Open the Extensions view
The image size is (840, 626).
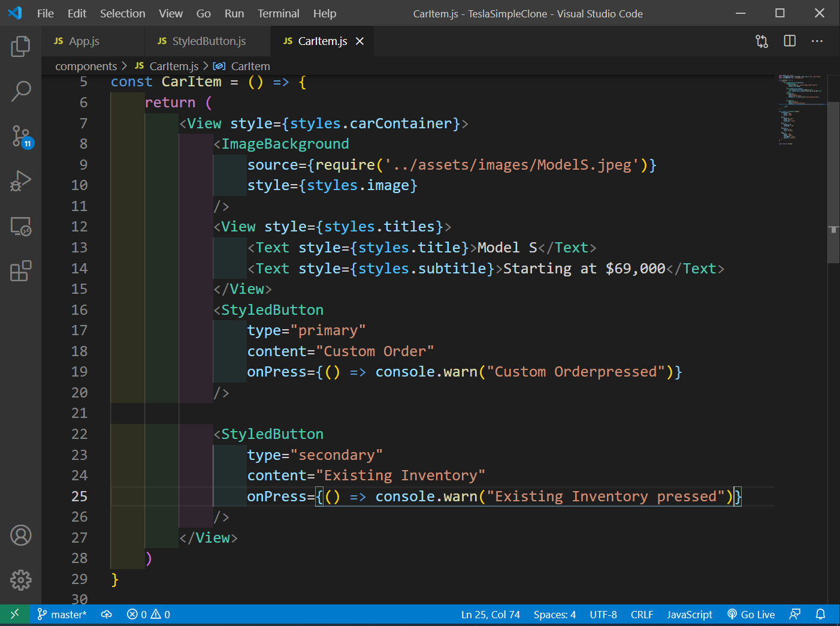(20, 271)
